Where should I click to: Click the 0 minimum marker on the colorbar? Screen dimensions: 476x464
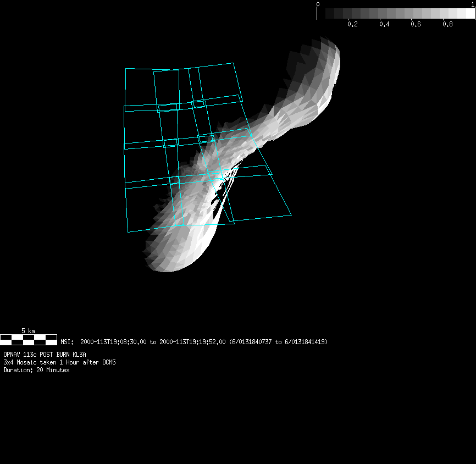point(318,4)
